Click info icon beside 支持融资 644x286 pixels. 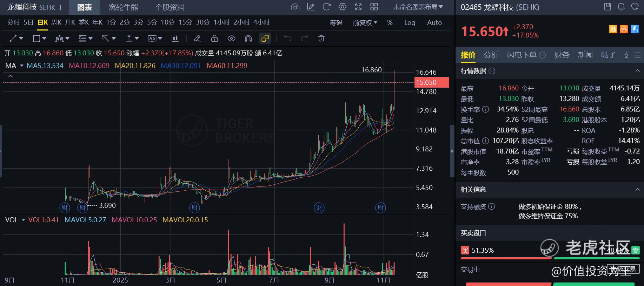(x=492, y=206)
